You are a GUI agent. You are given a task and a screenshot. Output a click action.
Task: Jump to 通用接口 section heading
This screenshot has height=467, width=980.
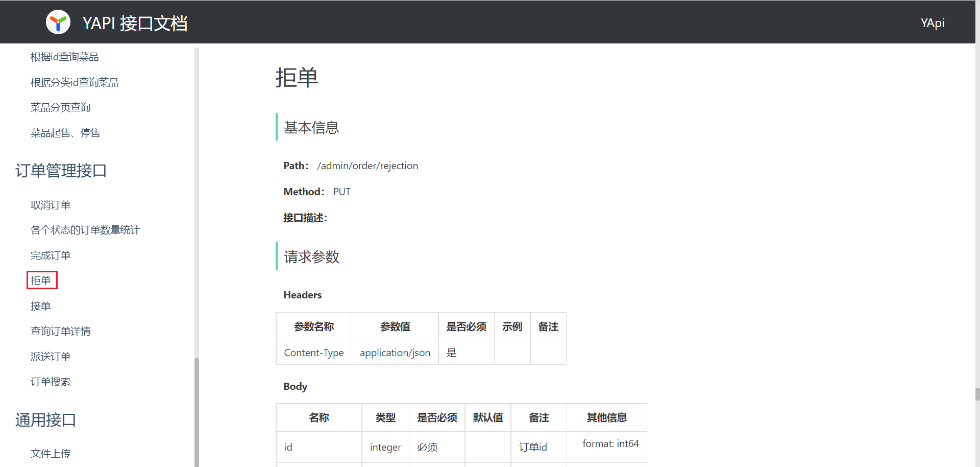point(45,420)
